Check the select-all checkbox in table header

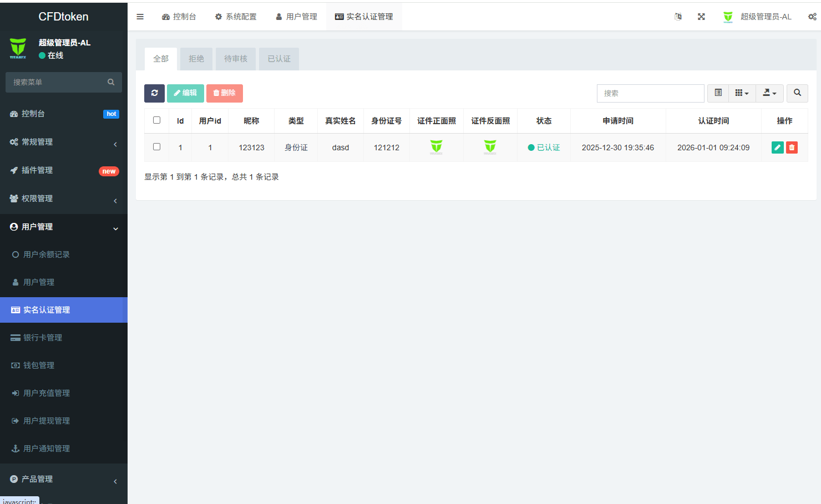156,120
